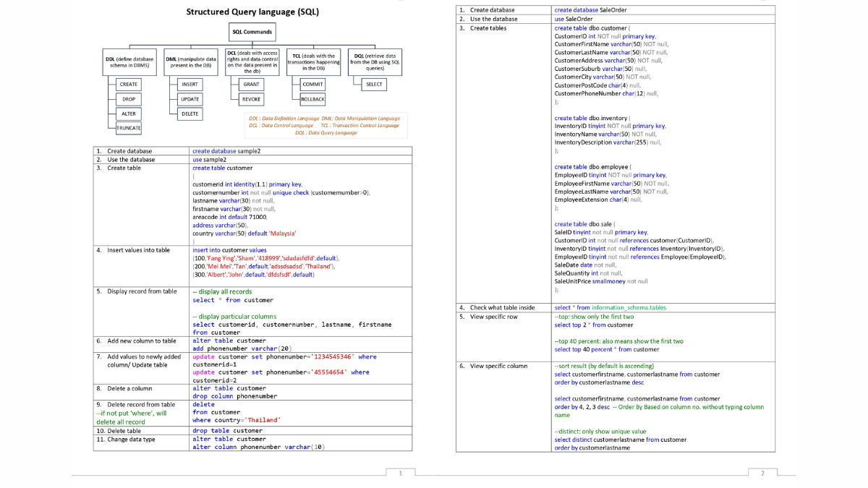Click '9. Delete record from table' label
The image size is (868, 488).
click(x=136, y=405)
